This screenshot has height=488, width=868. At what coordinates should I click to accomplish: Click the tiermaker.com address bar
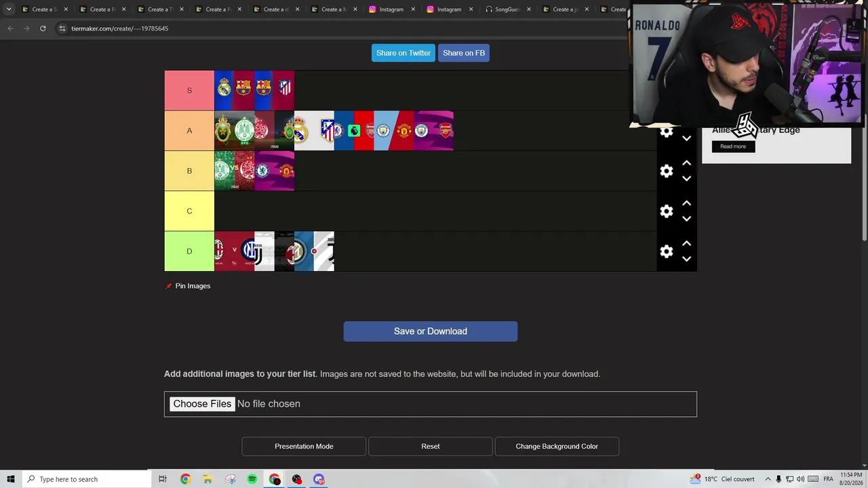(x=339, y=28)
